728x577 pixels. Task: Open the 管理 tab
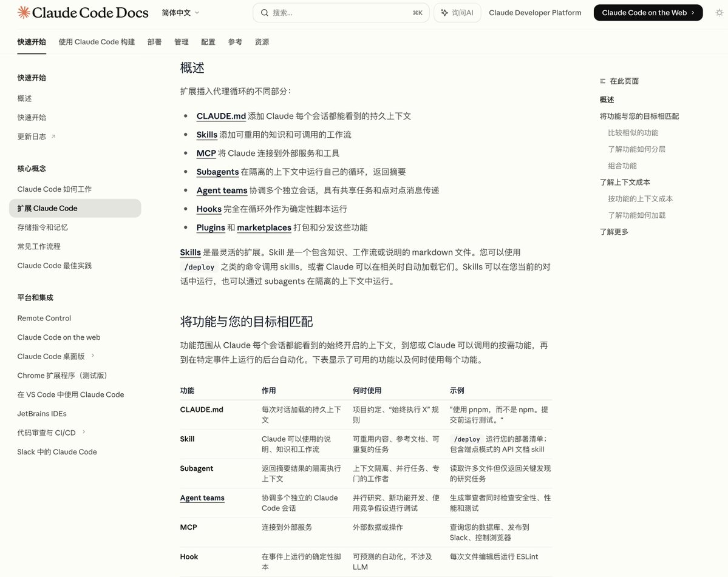click(x=181, y=42)
